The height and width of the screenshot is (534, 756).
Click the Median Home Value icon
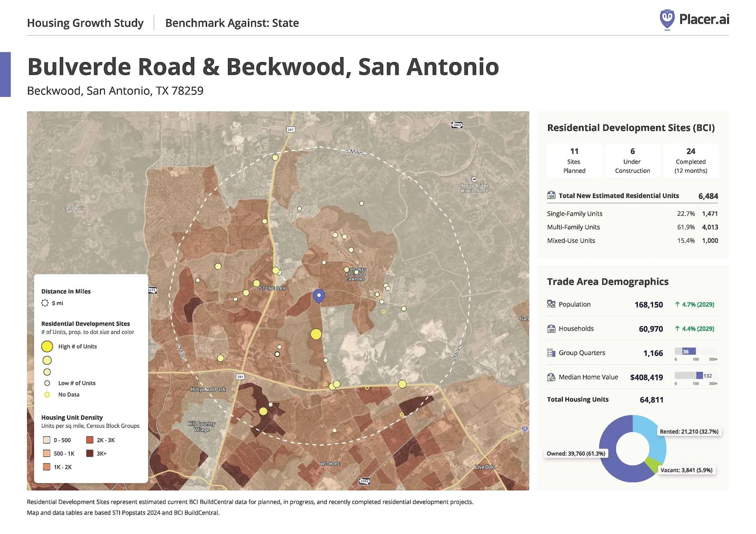pyautogui.click(x=551, y=377)
